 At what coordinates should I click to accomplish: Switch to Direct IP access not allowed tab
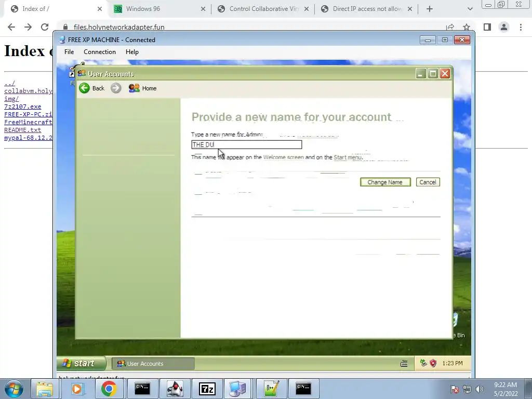point(366,9)
